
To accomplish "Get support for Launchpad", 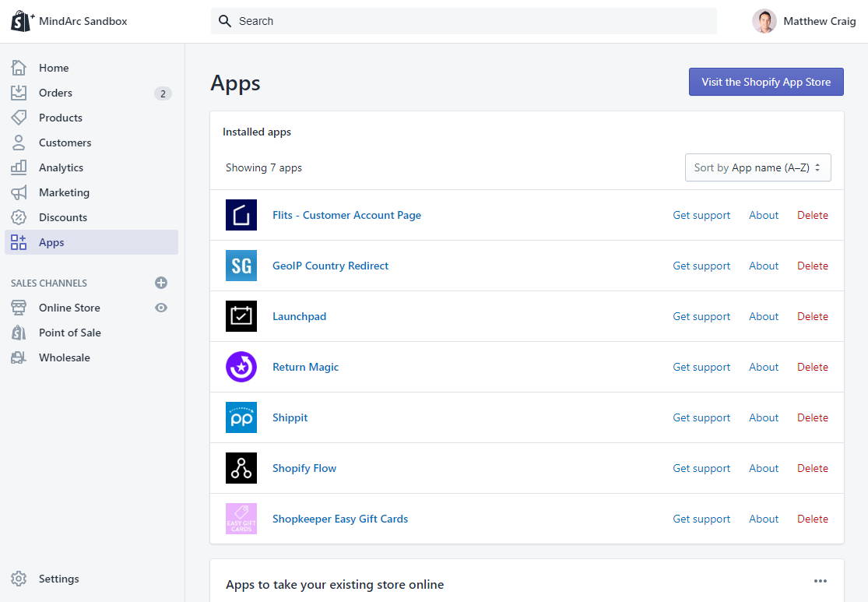I will pyautogui.click(x=701, y=316).
